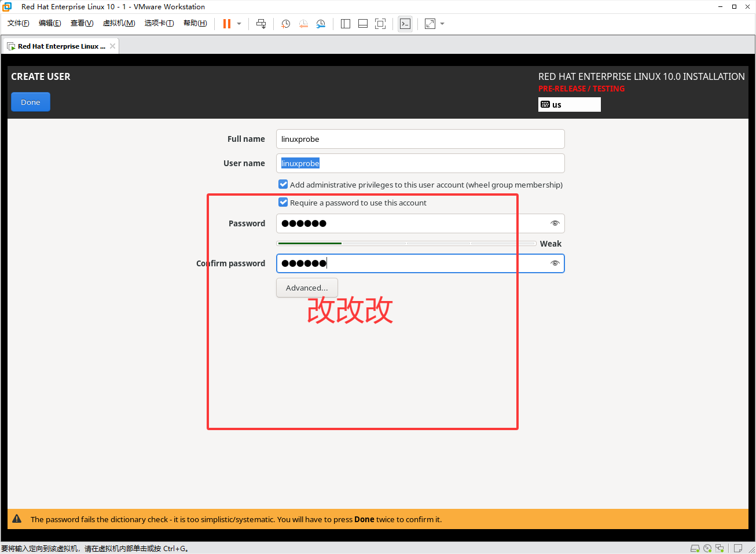This screenshot has width=756, height=554.
Task: Click the VMware Workstation logo icon
Action: 7,6
